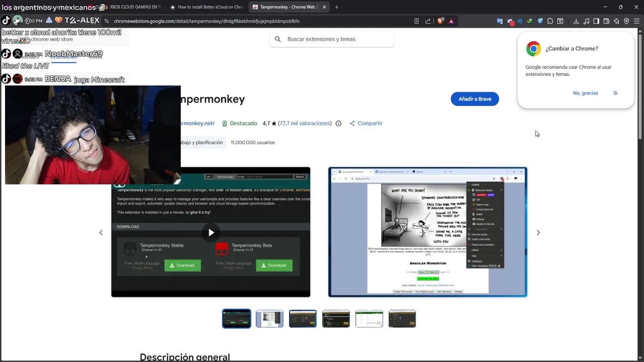Click the sound waves extension icon
The height and width of the screenshot is (362, 644).
pyautogui.click(x=520, y=21)
